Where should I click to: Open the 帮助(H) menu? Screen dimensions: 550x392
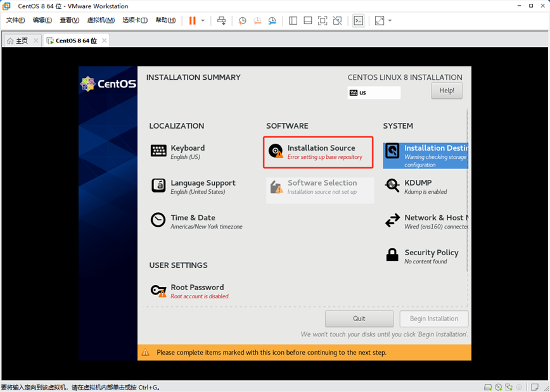[x=165, y=20]
